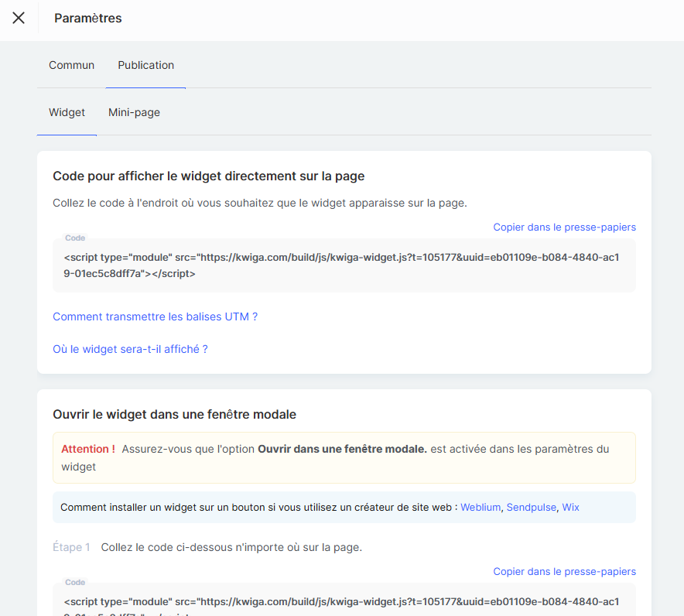Copy the Étape 1 modal code to clipboard

(x=564, y=571)
